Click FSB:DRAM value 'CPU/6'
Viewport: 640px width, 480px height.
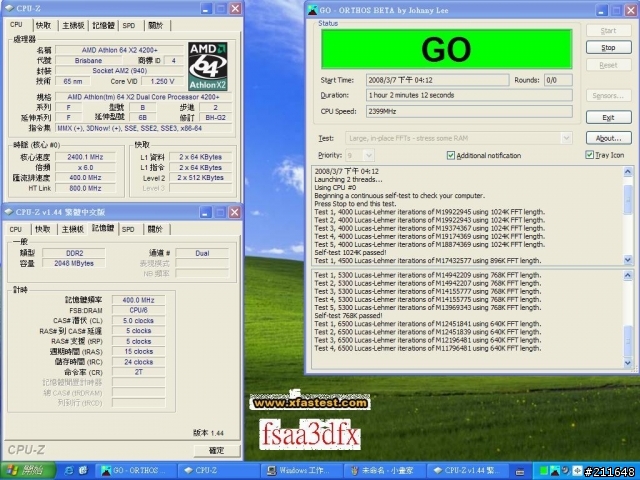click(138, 310)
